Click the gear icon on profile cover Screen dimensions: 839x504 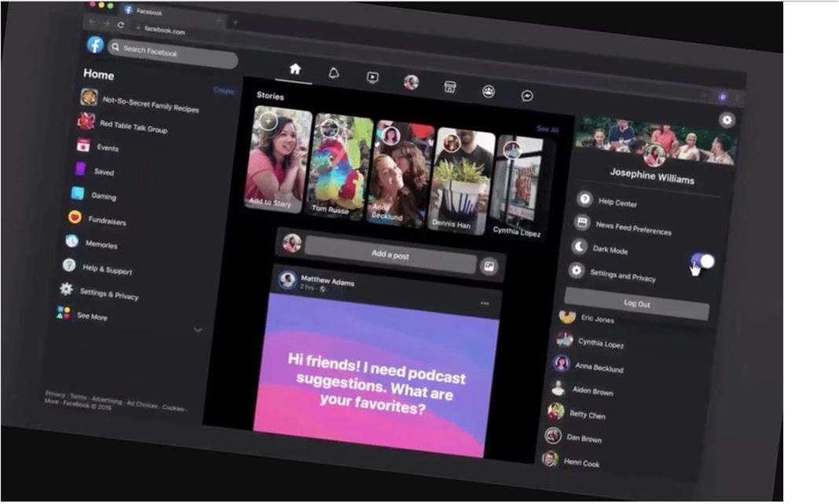pos(727,120)
